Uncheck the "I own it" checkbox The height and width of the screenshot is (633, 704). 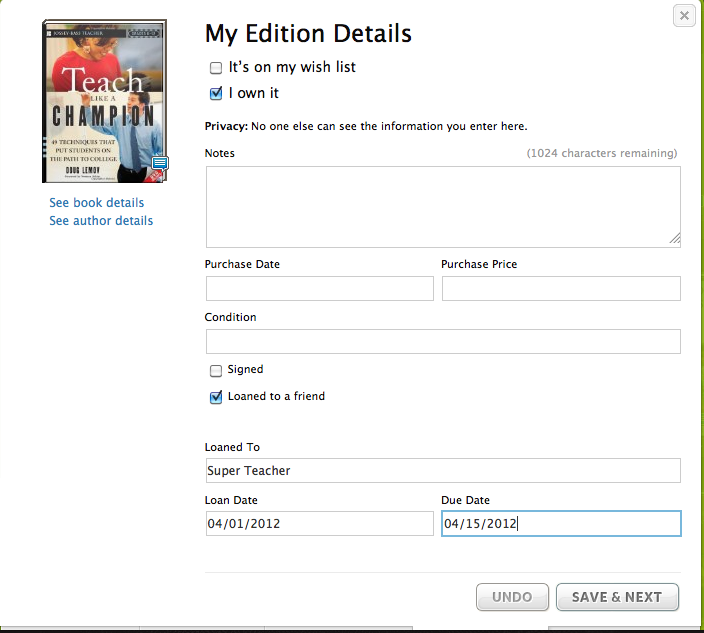point(216,93)
